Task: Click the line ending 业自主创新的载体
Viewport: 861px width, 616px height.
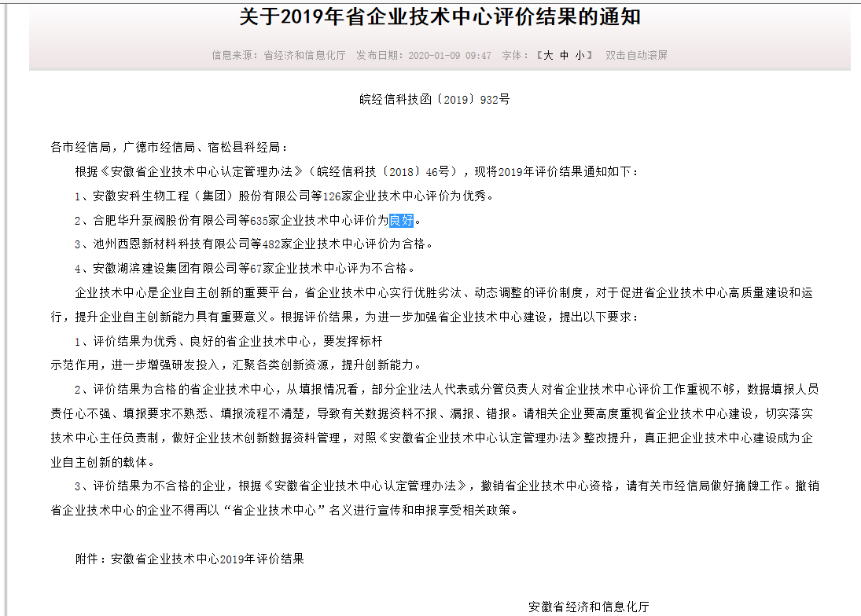Action: [102, 463]
